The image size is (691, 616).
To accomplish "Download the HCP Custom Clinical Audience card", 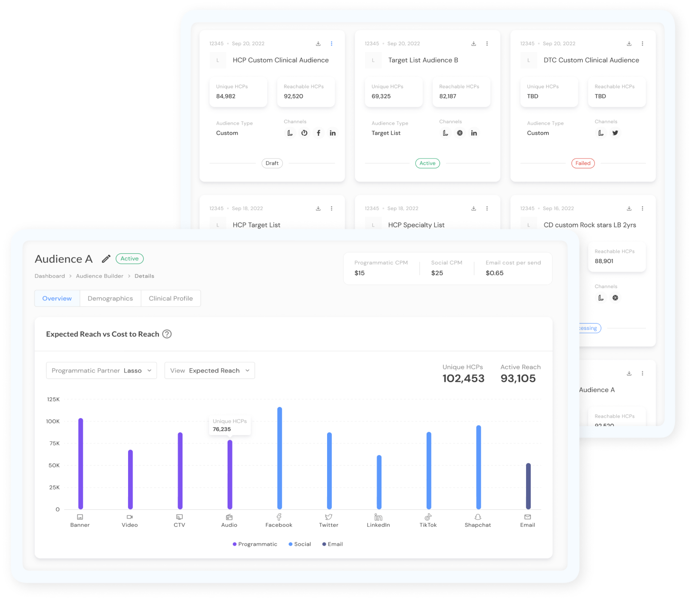I will click(318, 44).
